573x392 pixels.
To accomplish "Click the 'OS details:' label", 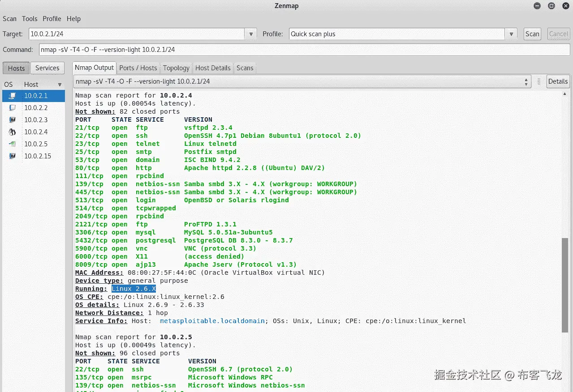I will click(97, 305).
